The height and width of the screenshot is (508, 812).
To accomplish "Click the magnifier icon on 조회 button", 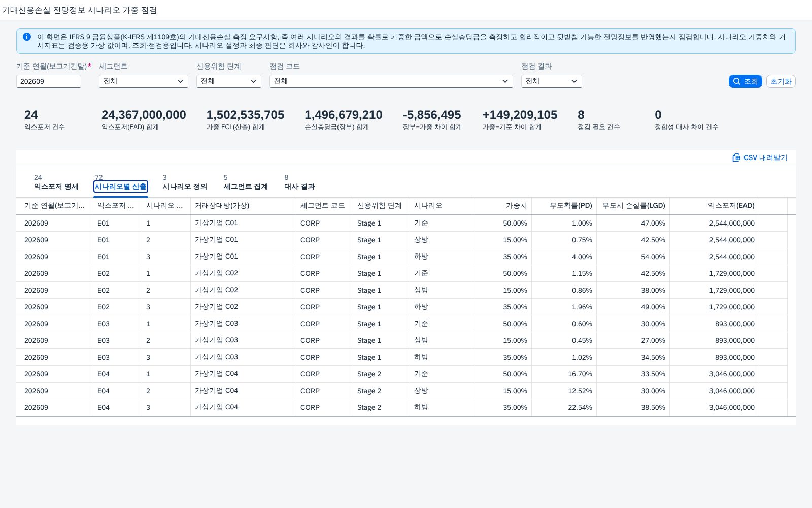I will tap(737, 81).
